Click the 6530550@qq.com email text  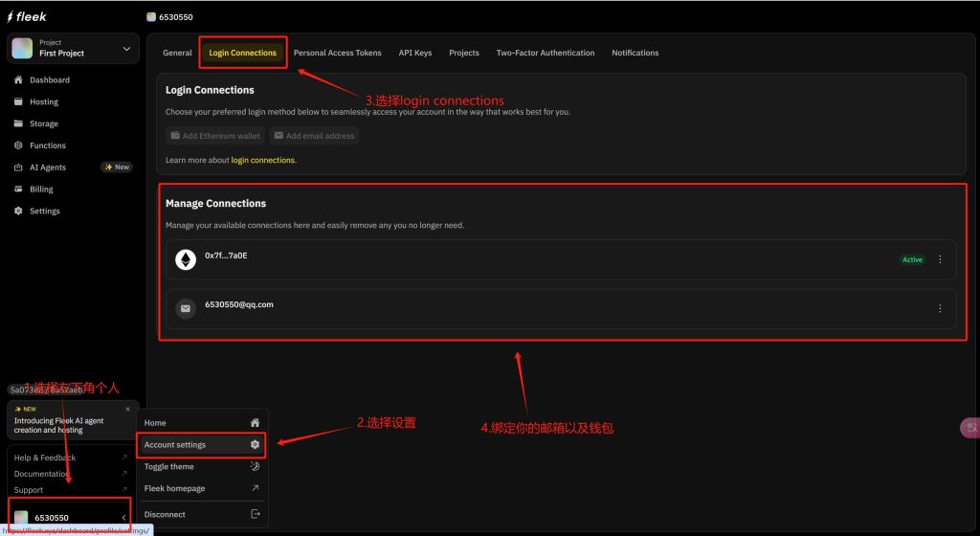[238, 305]
